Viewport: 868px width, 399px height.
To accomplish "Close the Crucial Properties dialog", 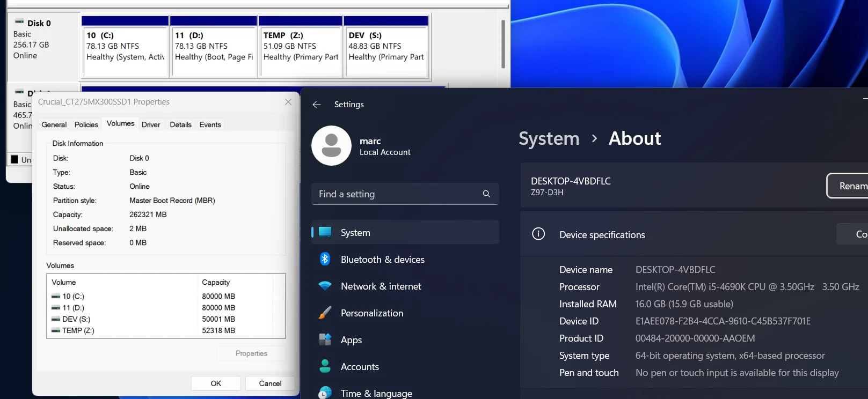I will 288,102.
